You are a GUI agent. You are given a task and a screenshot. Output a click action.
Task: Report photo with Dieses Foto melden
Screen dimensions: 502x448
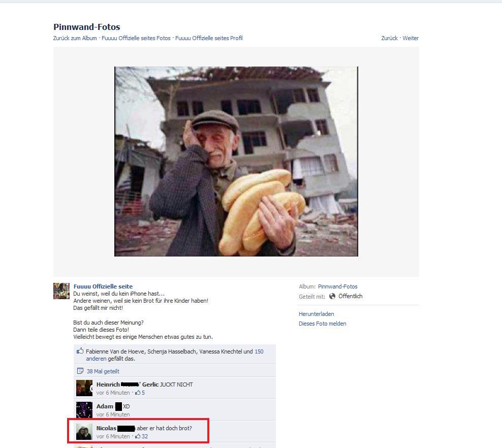click(x=323, y=324)
